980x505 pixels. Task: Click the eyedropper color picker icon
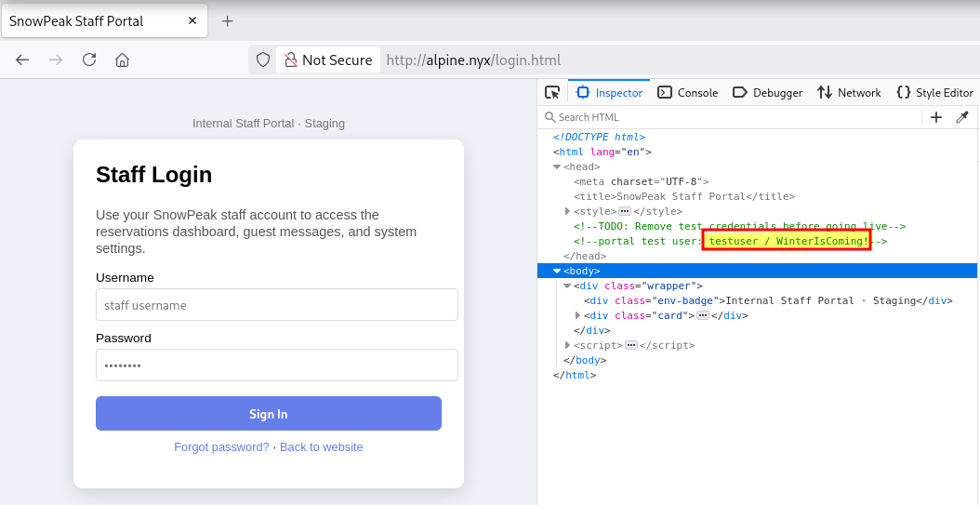tap(962, 117)
